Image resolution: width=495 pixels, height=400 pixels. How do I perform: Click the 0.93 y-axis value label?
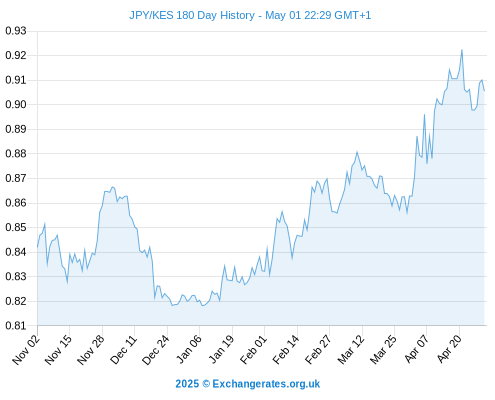16,31
